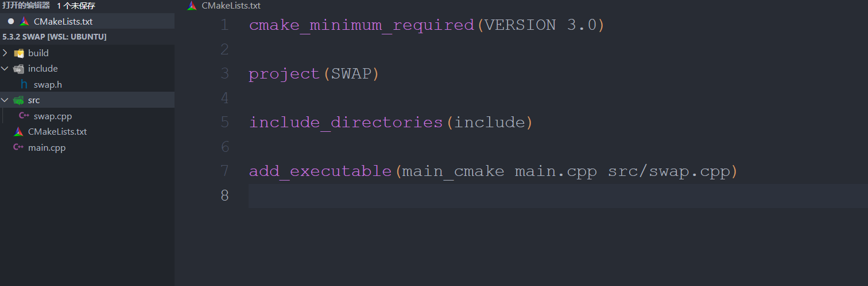Place the cursor on empty line 8
This screenshot has width=868, height=286.
tap(558, 195)
